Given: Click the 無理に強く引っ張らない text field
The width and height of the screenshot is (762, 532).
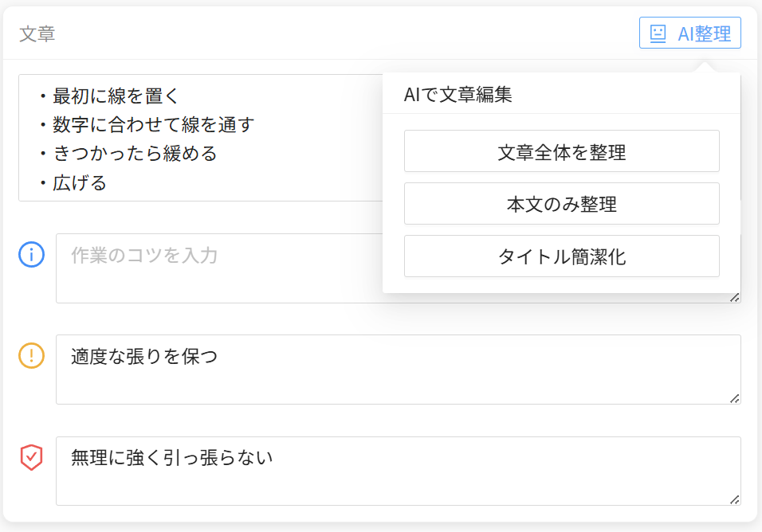Looking at the screenshot, I should coord(398,471).
